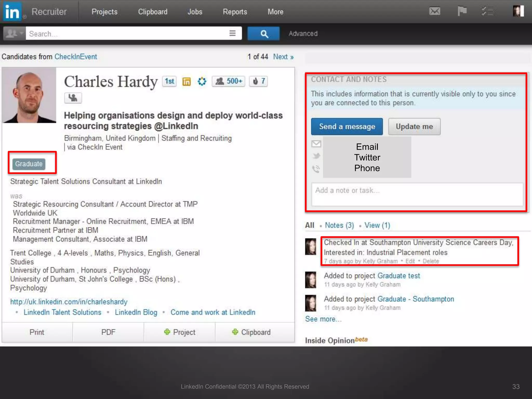This screenshot has width=532, height=399.
Task: Click the 500+ connections badge
Action: [x=229, y=81]
